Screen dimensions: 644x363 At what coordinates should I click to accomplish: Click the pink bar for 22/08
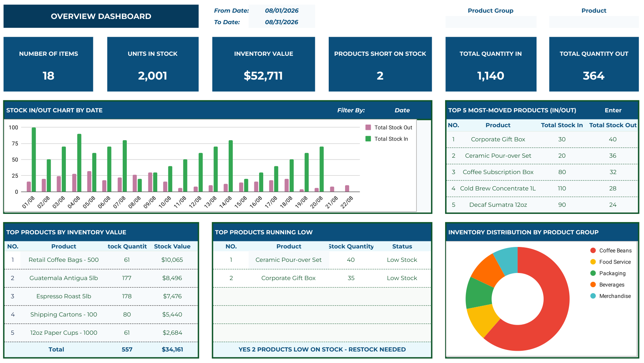[x=347, y=189]
